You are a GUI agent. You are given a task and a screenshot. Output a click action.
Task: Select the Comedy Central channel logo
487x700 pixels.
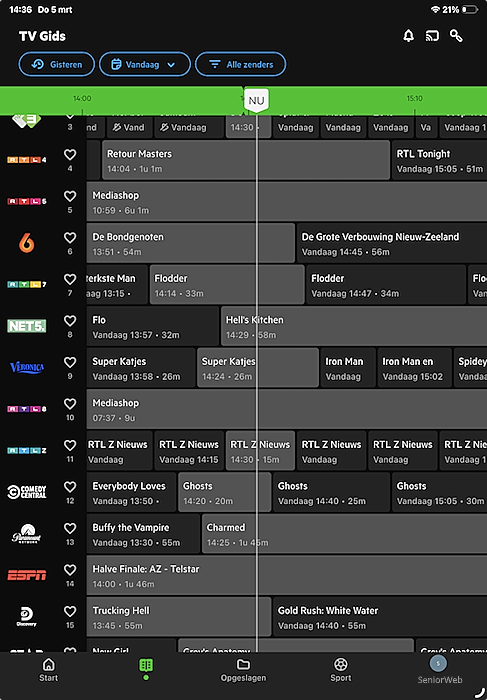27,492
